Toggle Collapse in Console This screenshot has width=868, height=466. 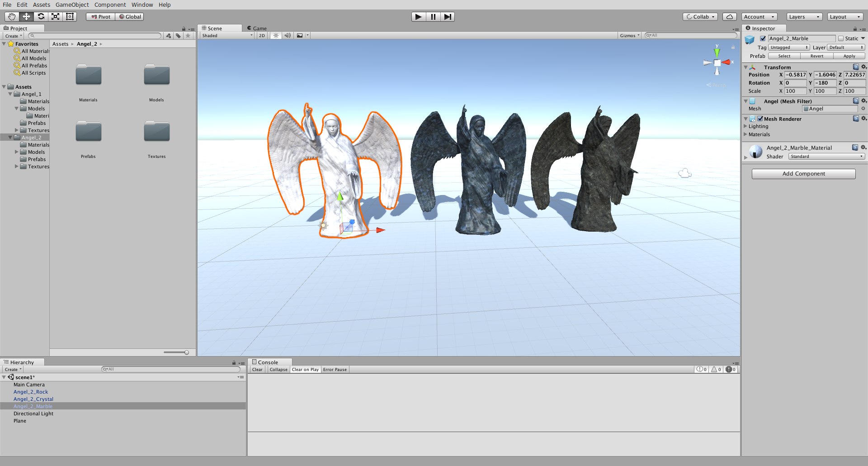click(x=278, y=370)
